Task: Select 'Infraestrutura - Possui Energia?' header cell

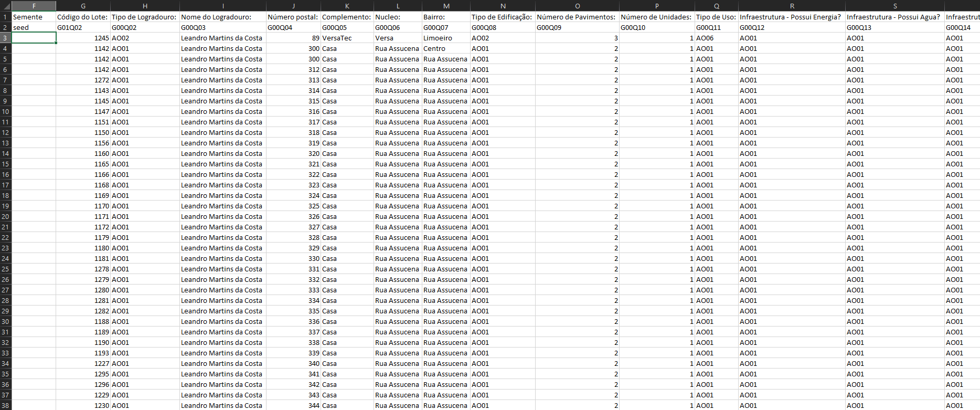Action: pos(792,17)
